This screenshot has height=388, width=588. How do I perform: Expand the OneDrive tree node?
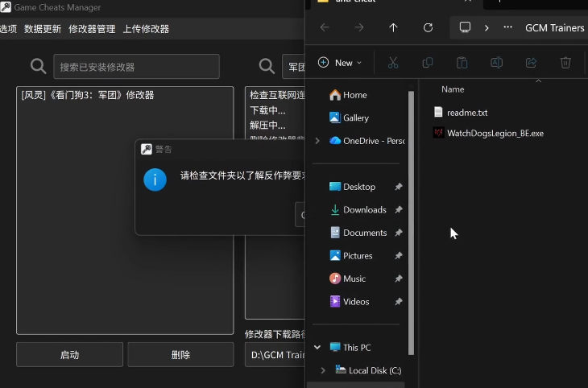point(317,141)
